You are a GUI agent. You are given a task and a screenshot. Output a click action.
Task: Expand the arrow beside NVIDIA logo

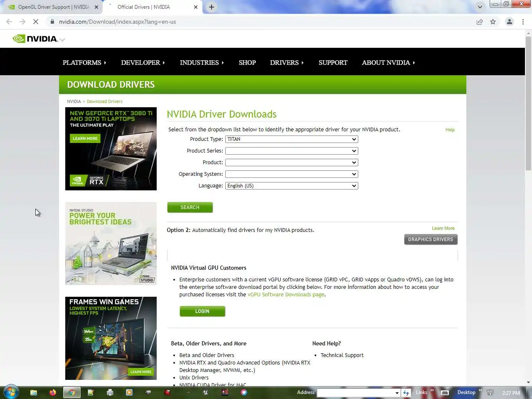pyautogui.click(x=62, y=40)
